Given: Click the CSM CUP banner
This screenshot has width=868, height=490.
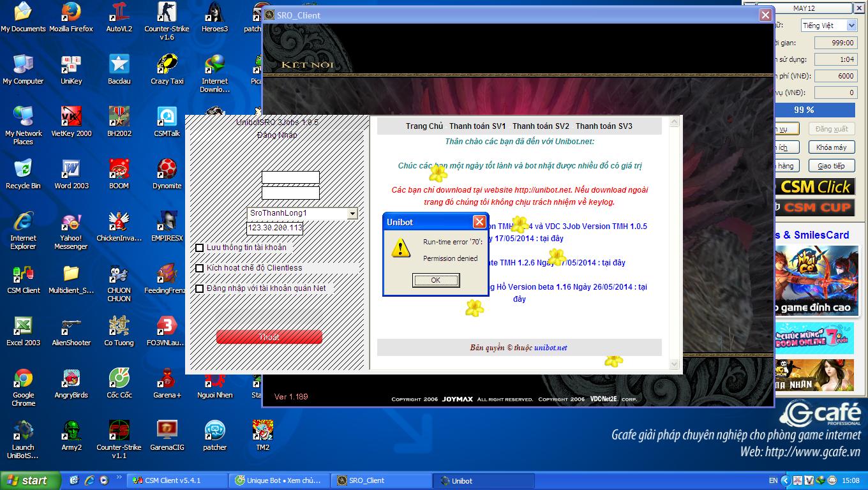Looking at the screenshot, I should (x=814, y=207).
